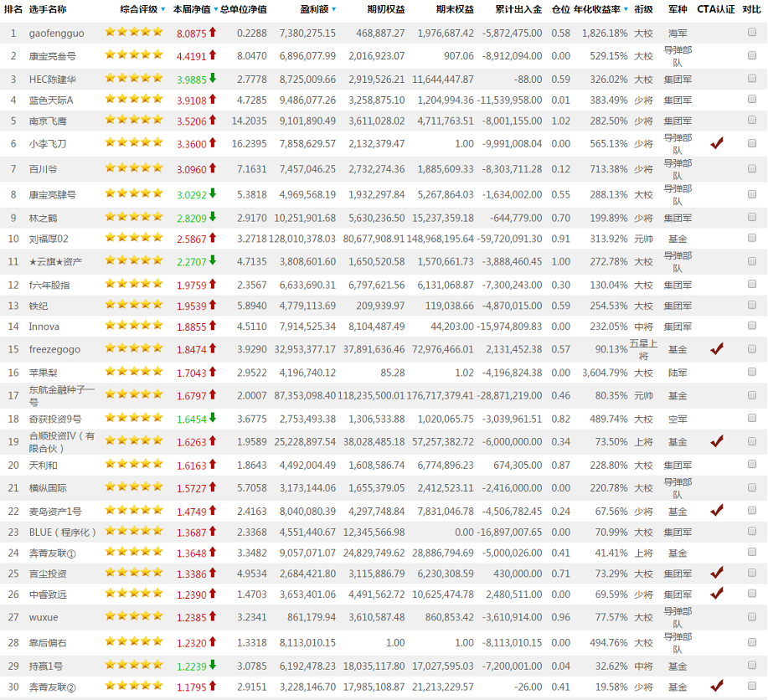This screenshot has height=700, width=768.
Task: Click green down arrow for 康宝亮肆号
Action: [213, 193]
